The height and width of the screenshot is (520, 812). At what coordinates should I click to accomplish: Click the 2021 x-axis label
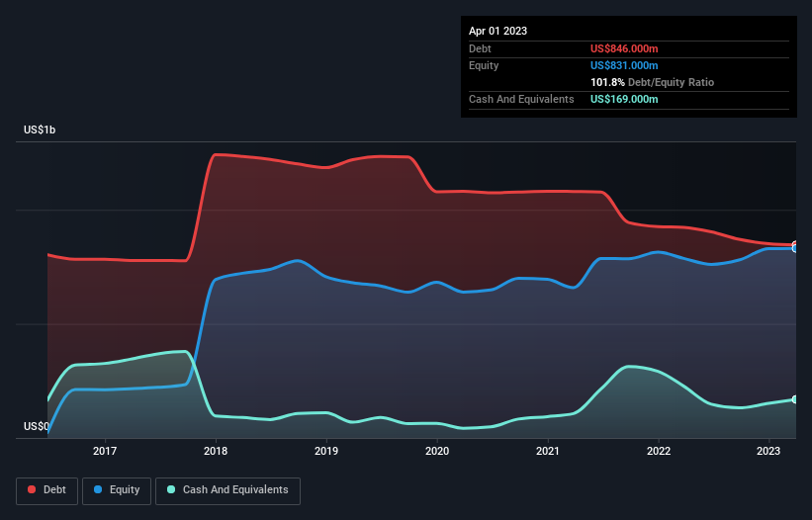point(548,451)
